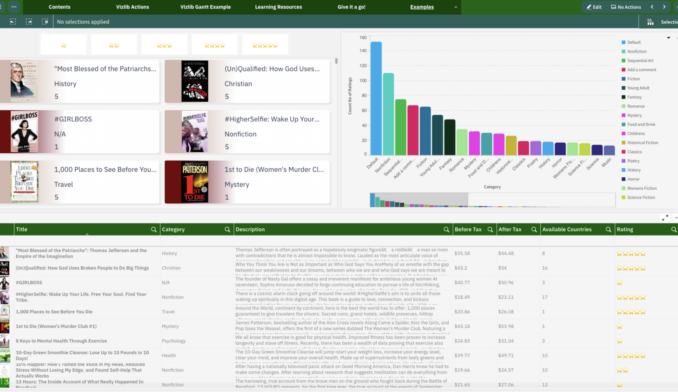
Task: Filter by five-star rating
Action: pyautogui.click(x=265, y=45)
